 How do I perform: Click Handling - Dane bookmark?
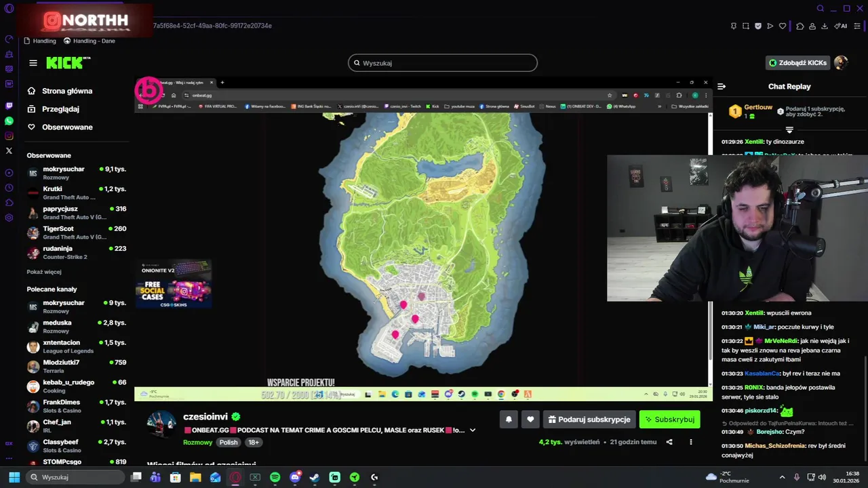click(x=90, y=41)
